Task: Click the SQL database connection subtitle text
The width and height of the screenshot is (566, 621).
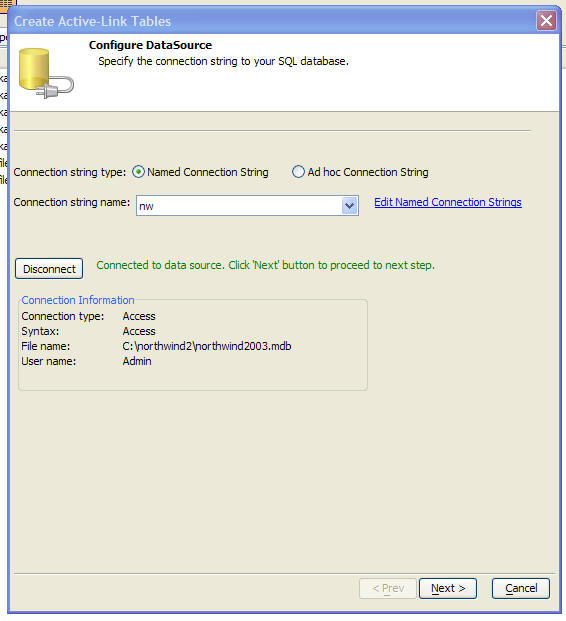Action: [223, 61]
